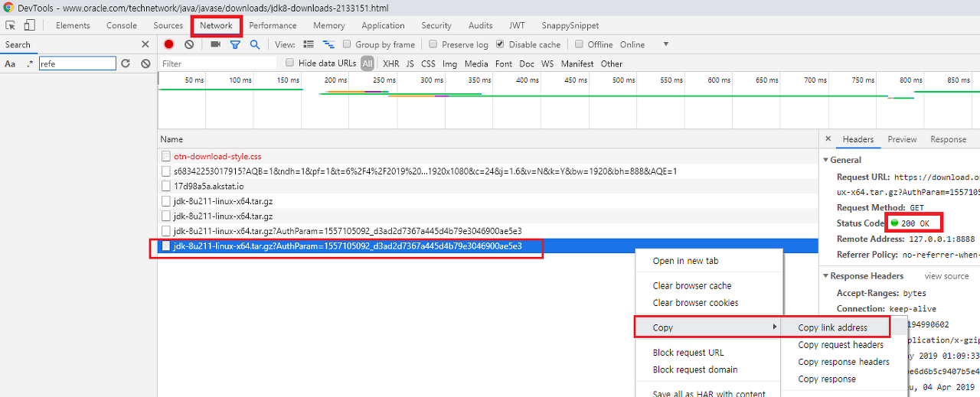Choose Clear browser cache
980x397 pixels.
692,285
